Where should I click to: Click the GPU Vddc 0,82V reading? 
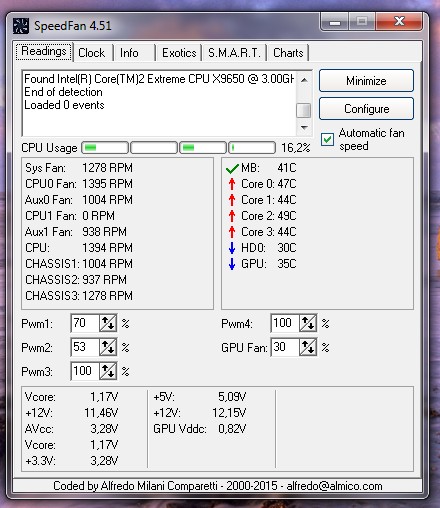[x=200, y=429]
